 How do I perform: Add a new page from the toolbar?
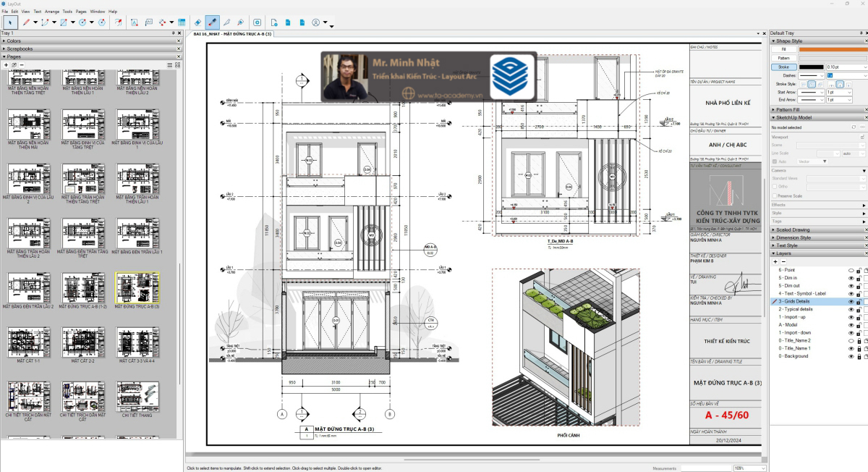click(x=273, y=22)
